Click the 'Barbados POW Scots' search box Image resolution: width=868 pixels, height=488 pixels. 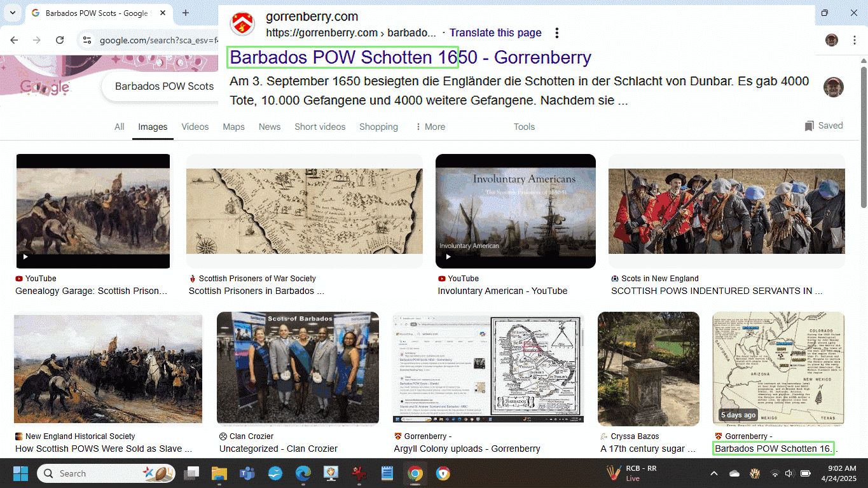(164, 86)
